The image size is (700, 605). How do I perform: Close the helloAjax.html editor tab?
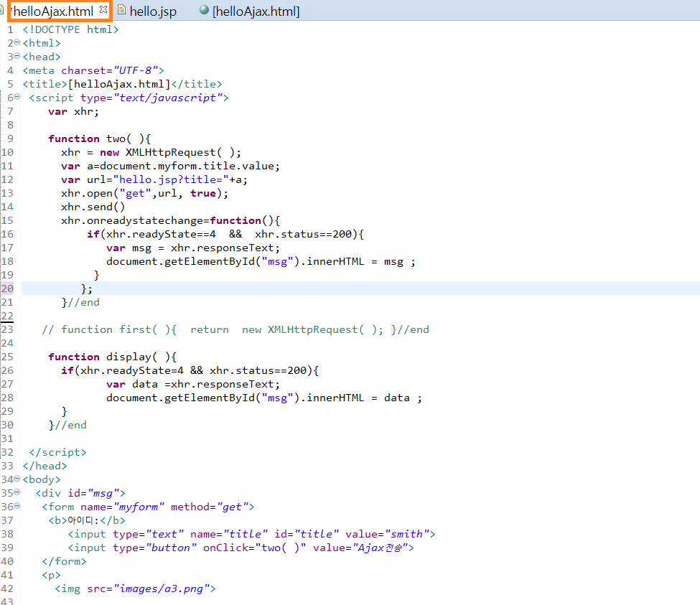pos(103,9)
